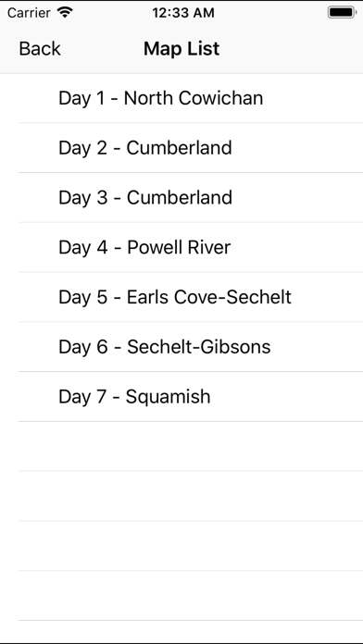Choose Day 4 - Powell River
The height and width of the screenshot is (644, 363).
pyautogui.click(x=181, y=247)
